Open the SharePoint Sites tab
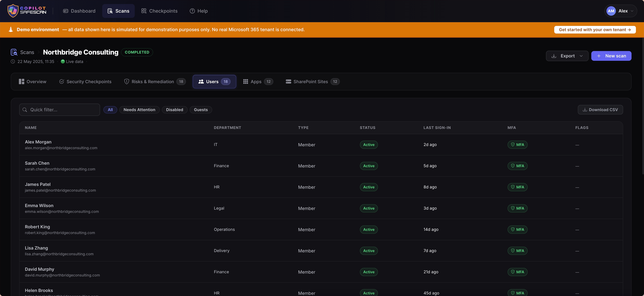The image size is (644, 296). pos(313,81)
